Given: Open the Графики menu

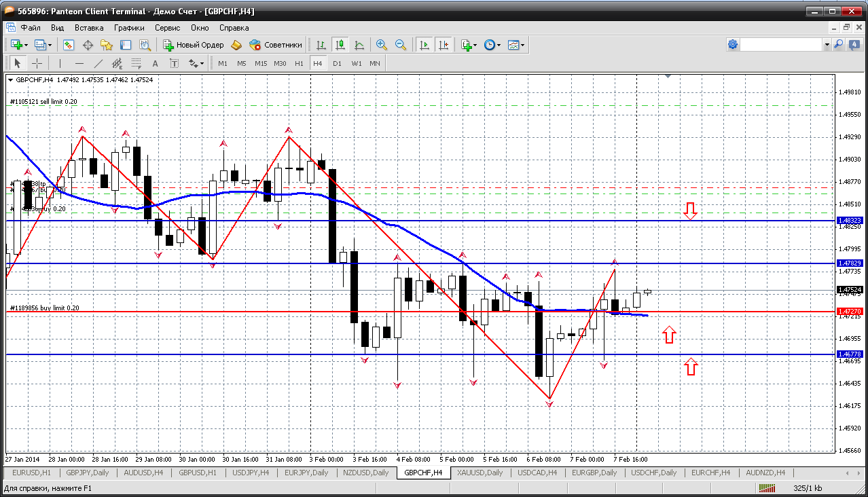Looking at the screenshot, I should pyautogui.click(x=129, y=28).
